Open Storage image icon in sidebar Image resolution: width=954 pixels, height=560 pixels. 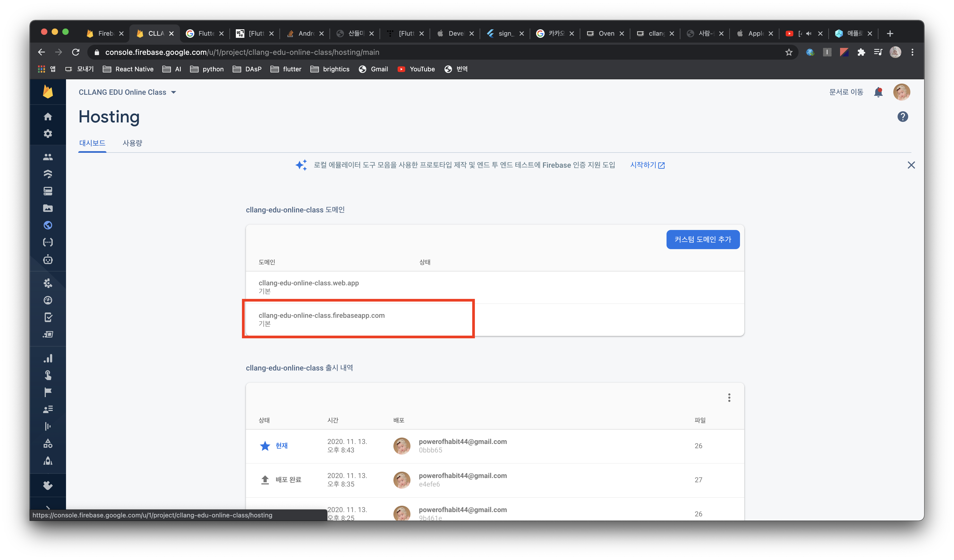[x=48, y=208]
